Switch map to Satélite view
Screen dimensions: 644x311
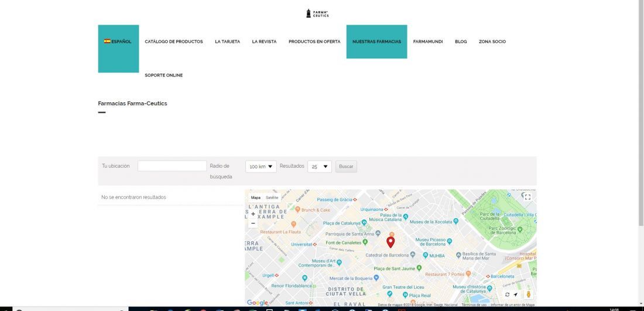(272, 198)
